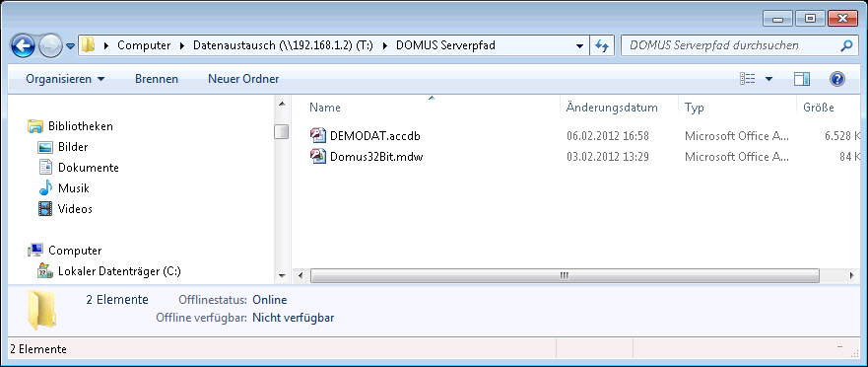Open Videos library
This screenshot has width=868, height=367.
click(x=75, y=209)
